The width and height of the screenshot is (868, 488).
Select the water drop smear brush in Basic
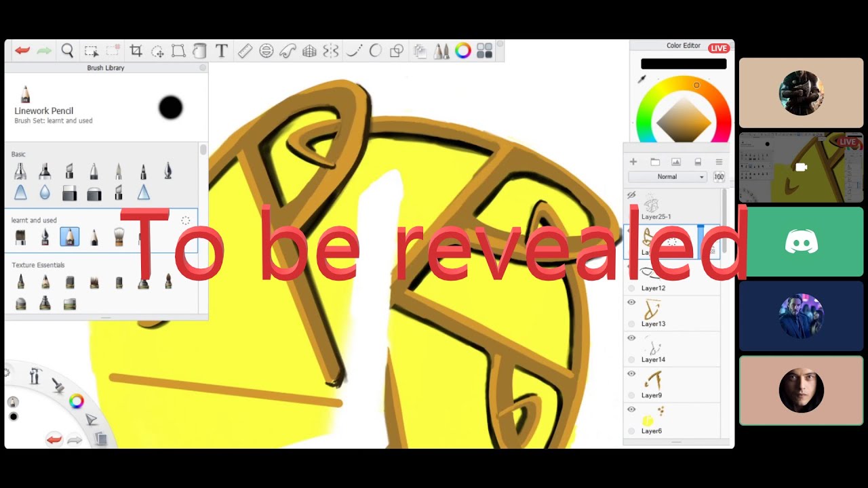(x=45, y=193)
